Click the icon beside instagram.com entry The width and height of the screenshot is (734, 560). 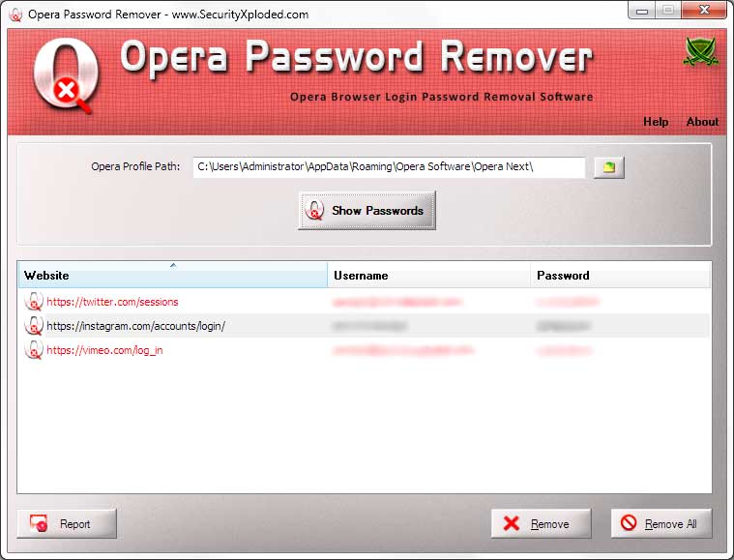click(34, 326)
